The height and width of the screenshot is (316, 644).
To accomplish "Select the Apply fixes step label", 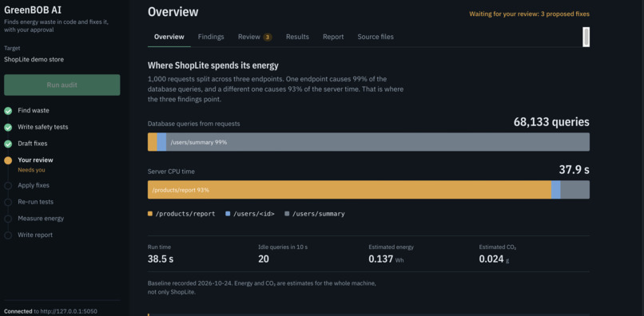I will coord(34,185).
